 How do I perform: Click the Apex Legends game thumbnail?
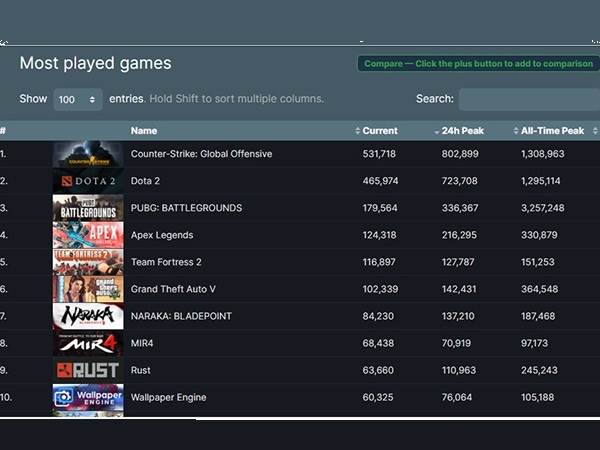(88, 235)
